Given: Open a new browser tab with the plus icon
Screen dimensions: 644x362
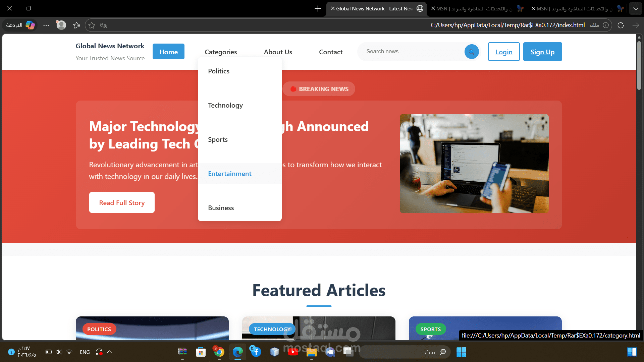Looking at the screenshot, I should coord(317,8).
